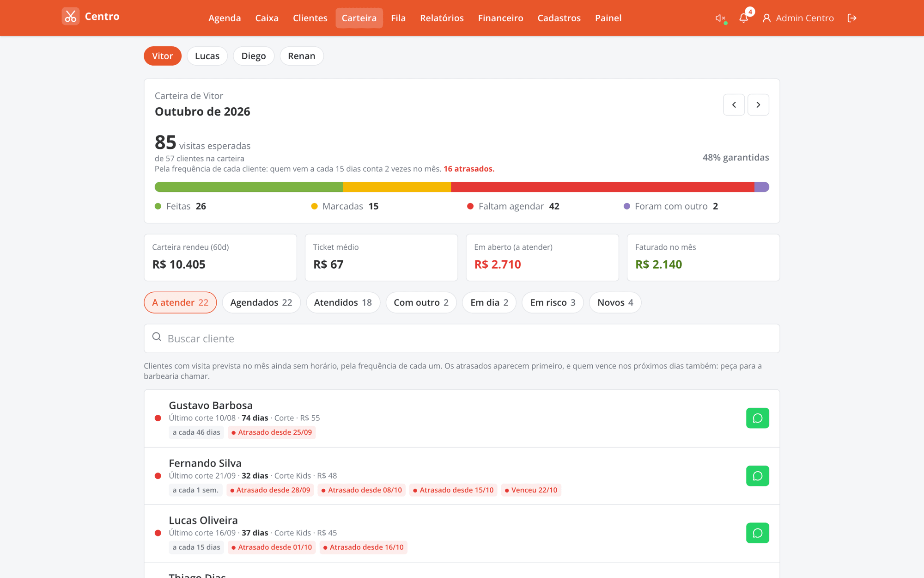Go to previous month chevron
The height and width of the screenshot is (578, 924).
pos(734,105)
